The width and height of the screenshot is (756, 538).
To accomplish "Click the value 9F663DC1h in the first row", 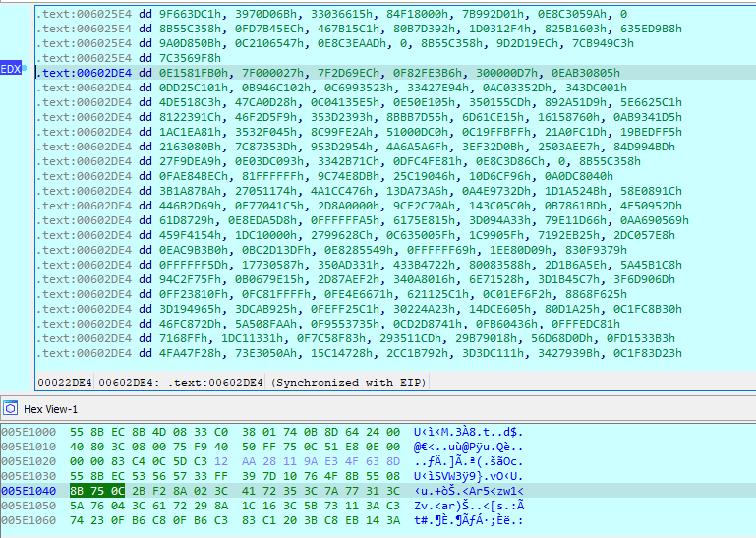I will coord(190,14).
